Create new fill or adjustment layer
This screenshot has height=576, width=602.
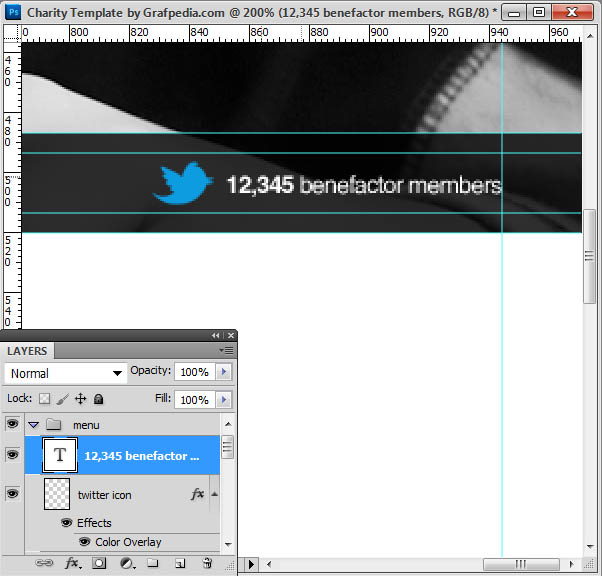127,563
